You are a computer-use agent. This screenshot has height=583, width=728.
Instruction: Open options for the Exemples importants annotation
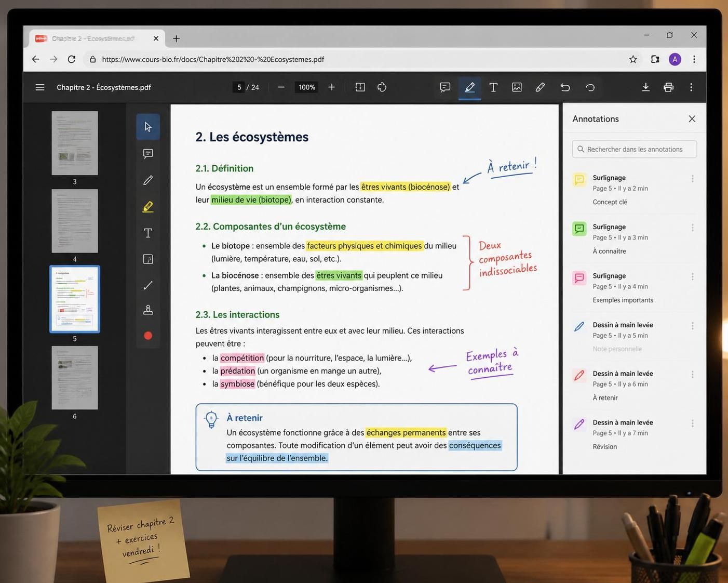(x=692, y=276)
